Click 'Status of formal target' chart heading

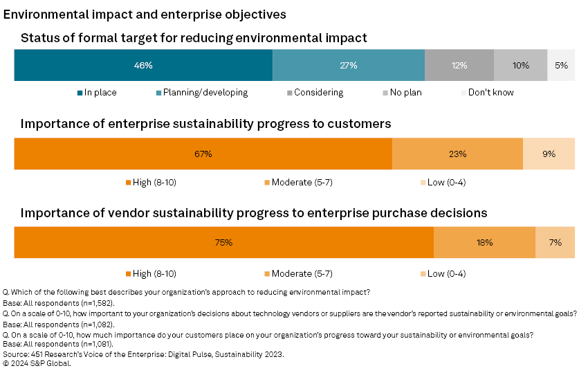[x=194, y=38]
